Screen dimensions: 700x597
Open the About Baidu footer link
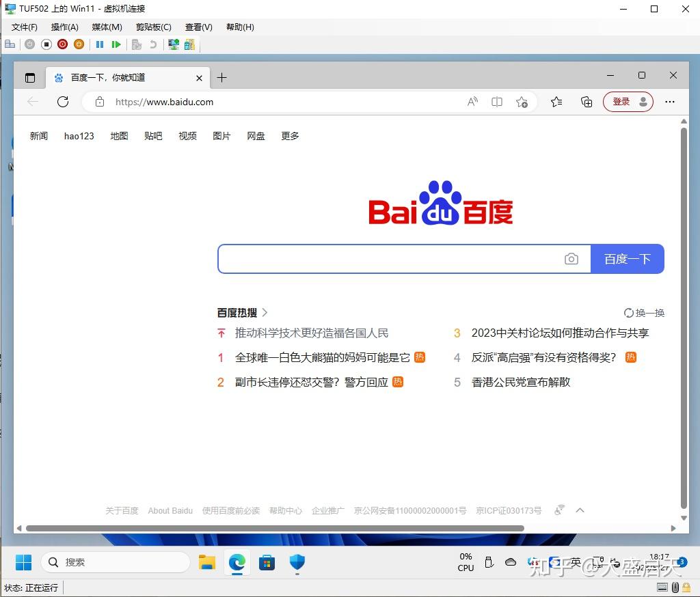[x=170, y=510]
